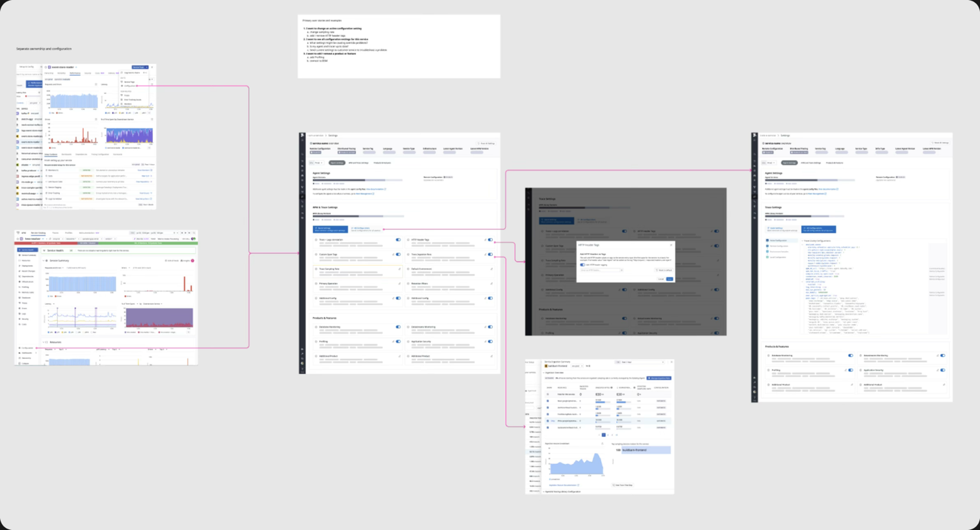Choose Monitors in top-left mockup's dropdown menu
The width and height of the screenshot is (980, 530).
[128, 104]
